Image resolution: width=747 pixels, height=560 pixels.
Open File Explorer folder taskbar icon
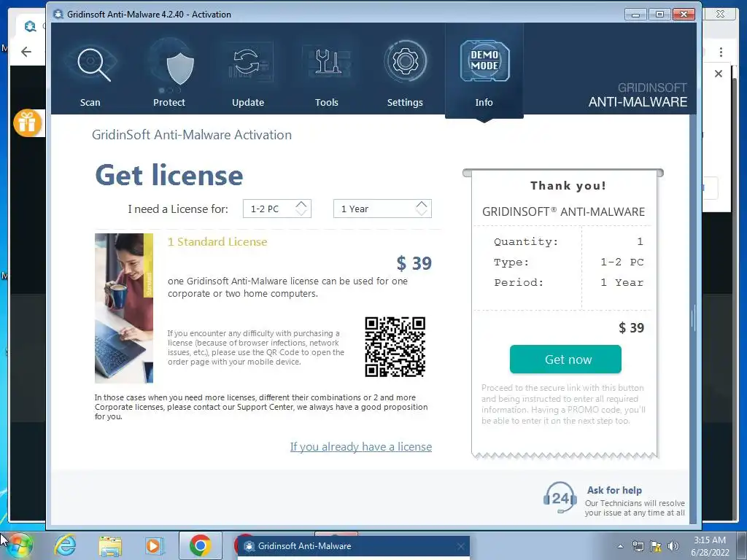pyautogui.click(x=110, y=546)
